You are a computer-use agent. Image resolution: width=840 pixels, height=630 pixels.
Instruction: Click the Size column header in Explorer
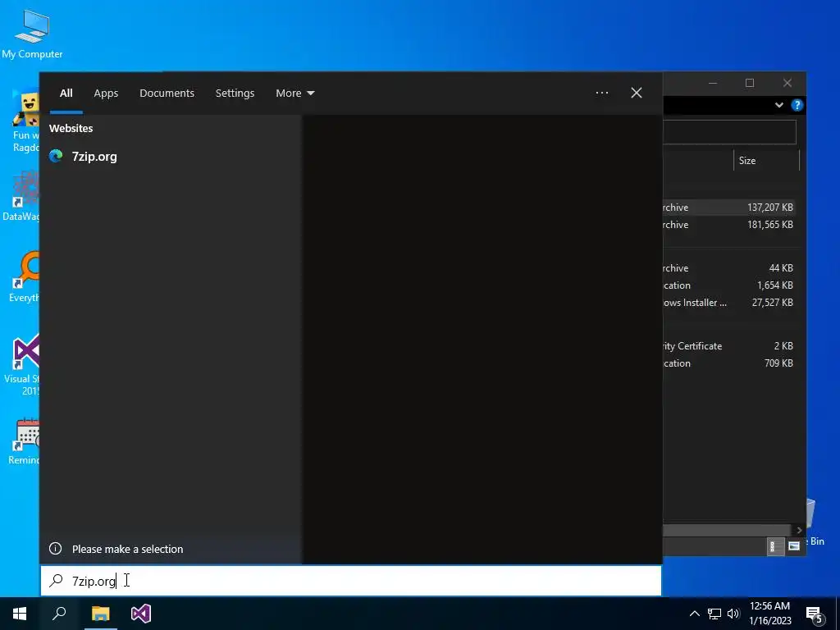coord(766,161)
